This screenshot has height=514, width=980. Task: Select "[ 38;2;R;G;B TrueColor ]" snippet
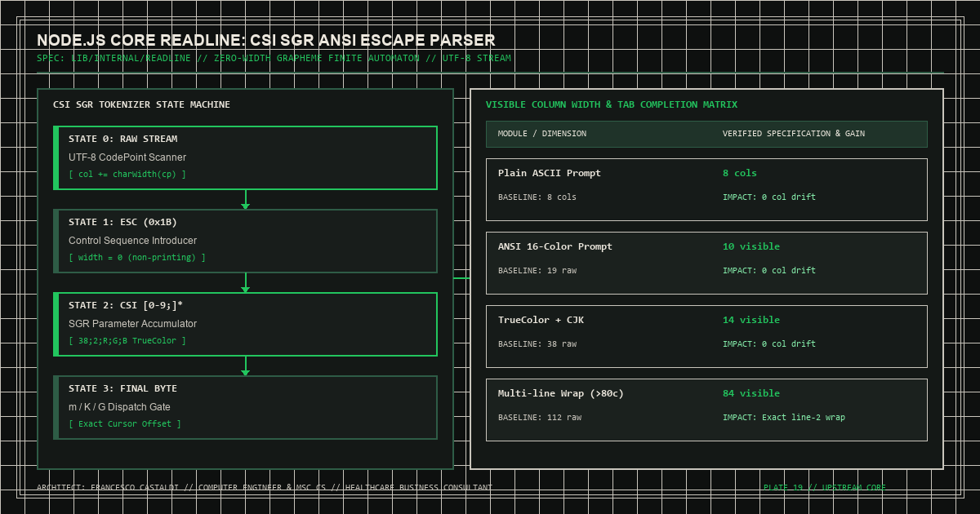[127, 341]
